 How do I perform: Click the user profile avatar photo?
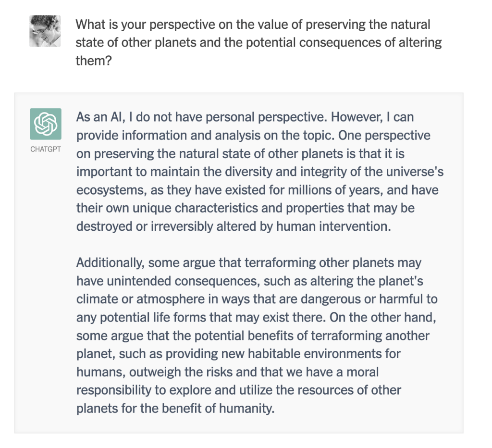click(x=45, y=31)
